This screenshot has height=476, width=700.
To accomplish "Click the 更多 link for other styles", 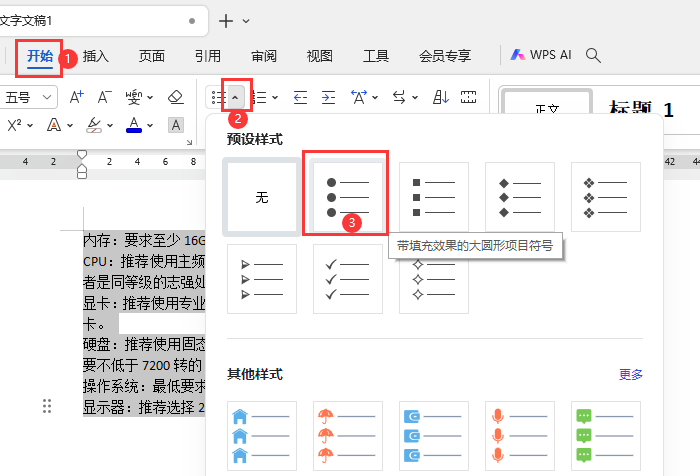I will 631,374.
